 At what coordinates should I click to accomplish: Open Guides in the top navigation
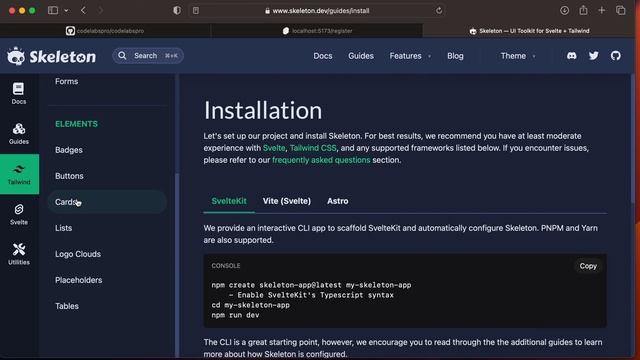(x=361, y=56)
